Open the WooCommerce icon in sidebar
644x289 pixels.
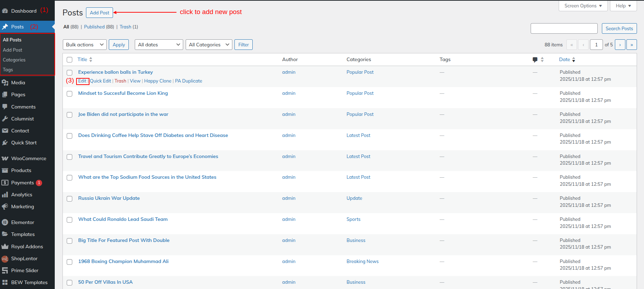point(5,158)
